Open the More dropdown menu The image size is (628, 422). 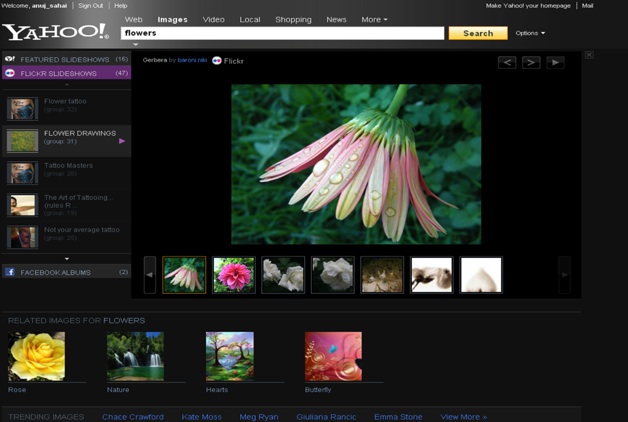click(x=374, y=19)
